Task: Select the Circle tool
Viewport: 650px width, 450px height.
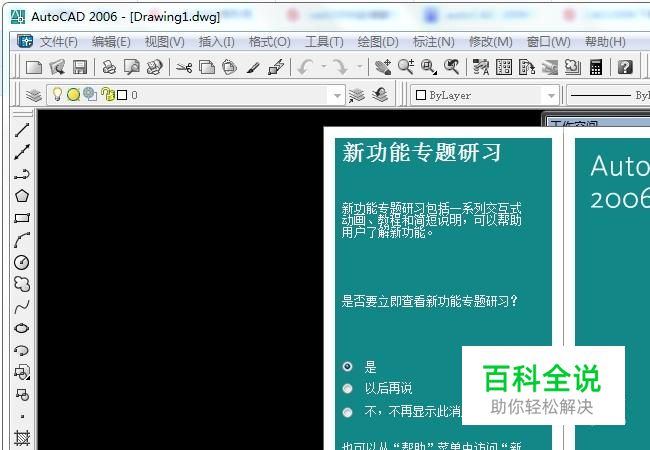Action: 22,262
